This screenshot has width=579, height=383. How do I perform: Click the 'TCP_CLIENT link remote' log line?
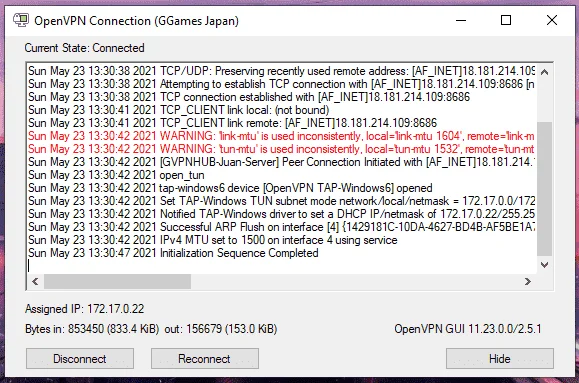[x=232, y=123]
